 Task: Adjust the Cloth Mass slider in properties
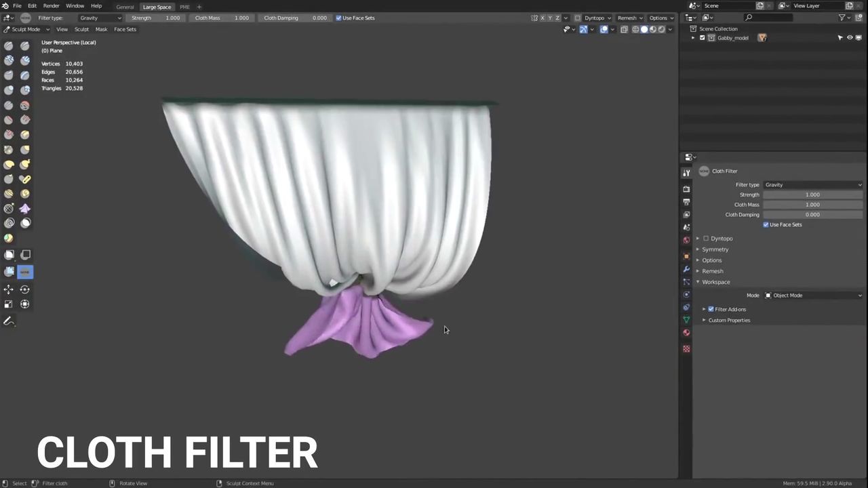pyautogui.click(x=812, y=205)
